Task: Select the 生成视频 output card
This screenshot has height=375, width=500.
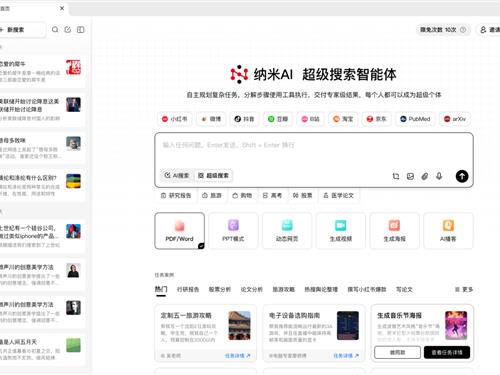Action: (x=341, y=231)
